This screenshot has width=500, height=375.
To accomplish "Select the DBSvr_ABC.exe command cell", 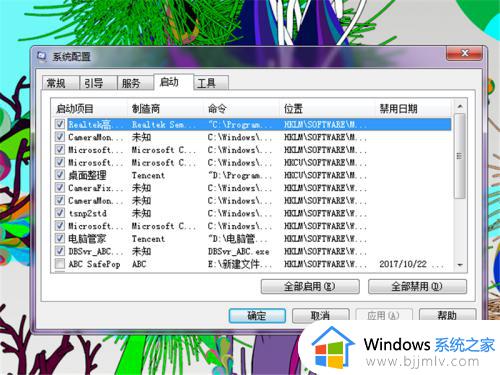I will click(x=239, y=251).
